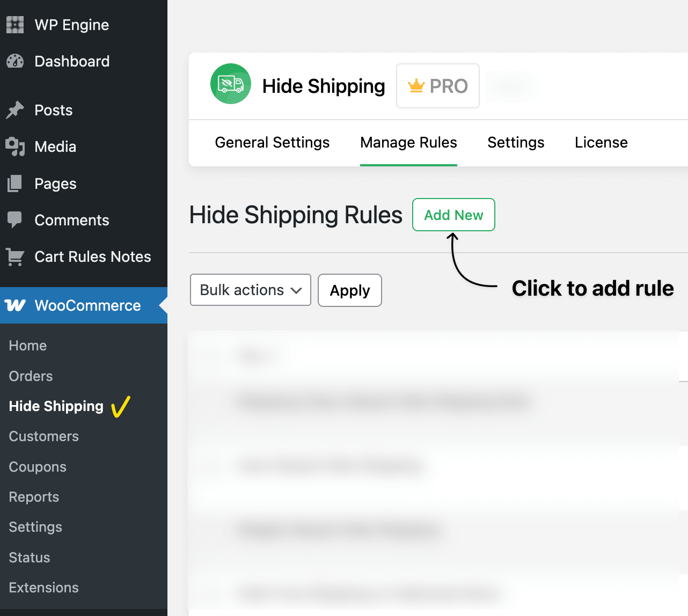Select the WooCommerce menu heading
The image size is (688, 616).
click(84, 305)
